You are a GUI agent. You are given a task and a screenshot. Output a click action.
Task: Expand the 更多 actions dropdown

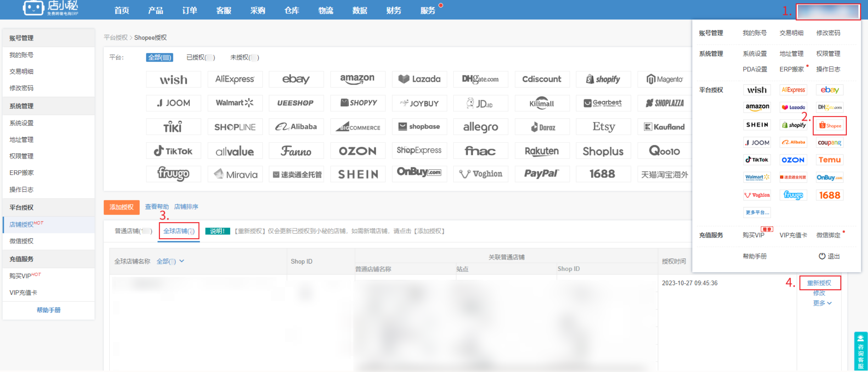tap(822, 303)
